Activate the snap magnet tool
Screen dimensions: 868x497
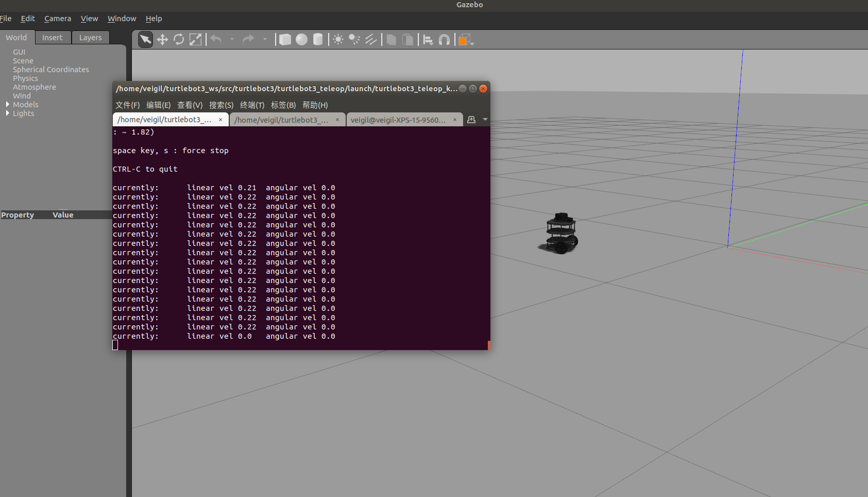tap(444, 40)
